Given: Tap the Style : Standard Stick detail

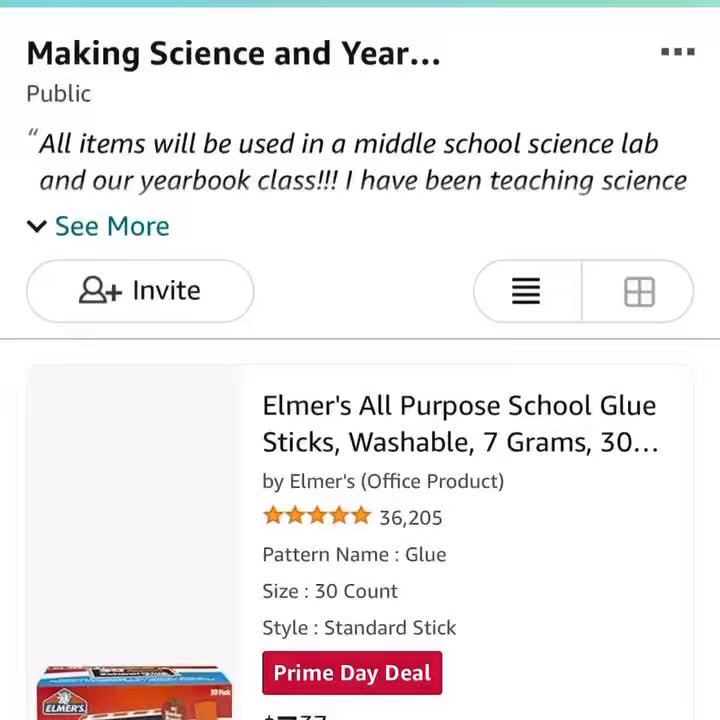Looking at the screenshot, I should pos(359,628).
